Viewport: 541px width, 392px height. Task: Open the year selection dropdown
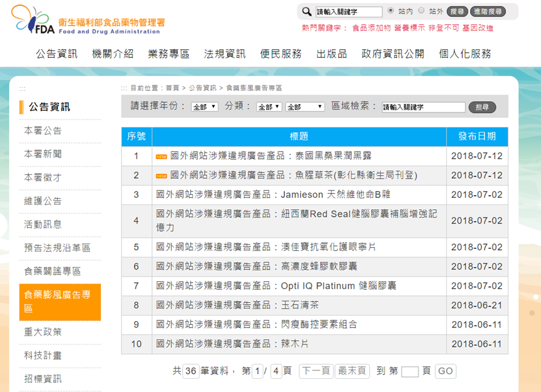click(x=204, y=107)
